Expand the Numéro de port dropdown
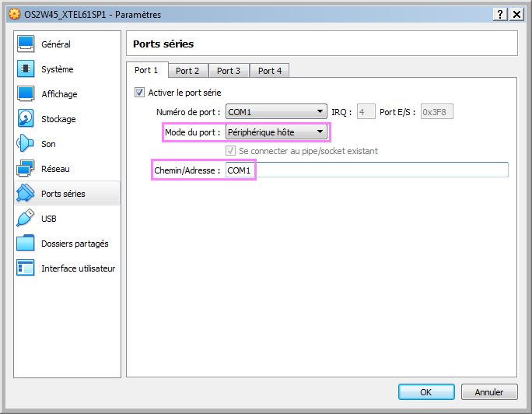Image resolution: width=532 pixels, height=414 pixels. (276, 112)
